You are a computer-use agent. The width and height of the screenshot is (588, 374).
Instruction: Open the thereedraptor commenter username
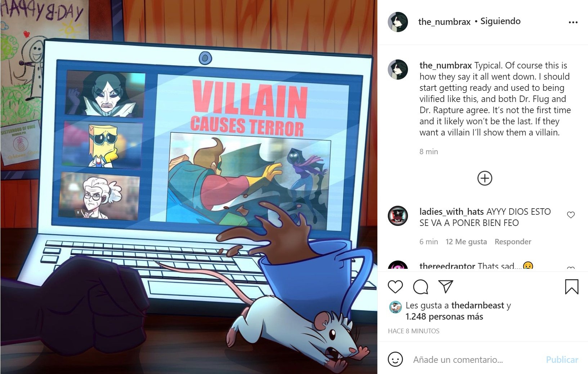447,266
